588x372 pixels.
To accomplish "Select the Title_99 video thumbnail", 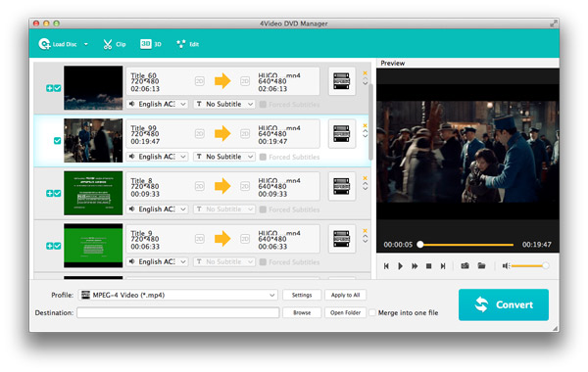I will pos(93,141).
